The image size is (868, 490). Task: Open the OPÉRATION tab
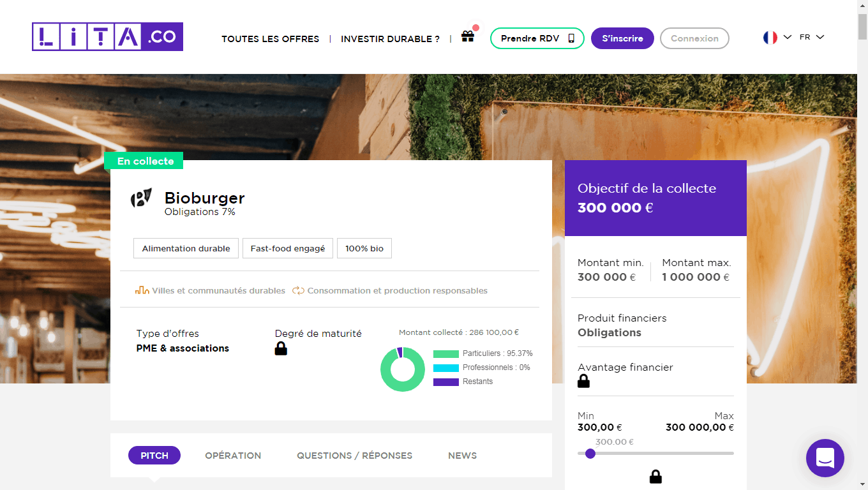pyautogui.click(x=233, y=455)
